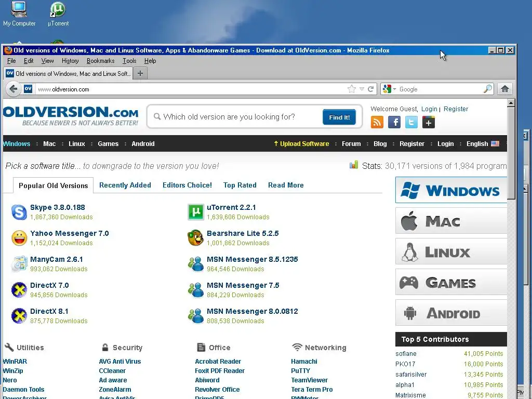Open the Hamachi link under Networking
The height and width of the screenshot is (399, 532).
click(304, 362)
